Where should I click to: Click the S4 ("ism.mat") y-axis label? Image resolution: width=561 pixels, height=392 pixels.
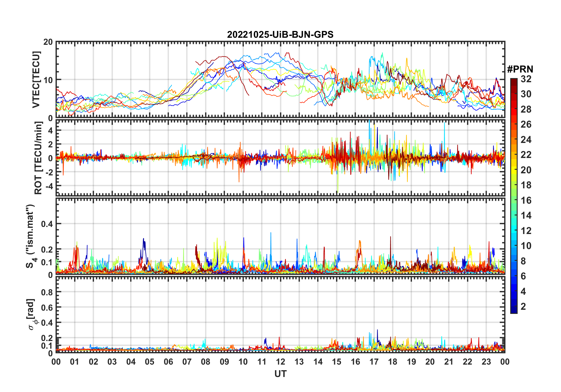point(31,236)
